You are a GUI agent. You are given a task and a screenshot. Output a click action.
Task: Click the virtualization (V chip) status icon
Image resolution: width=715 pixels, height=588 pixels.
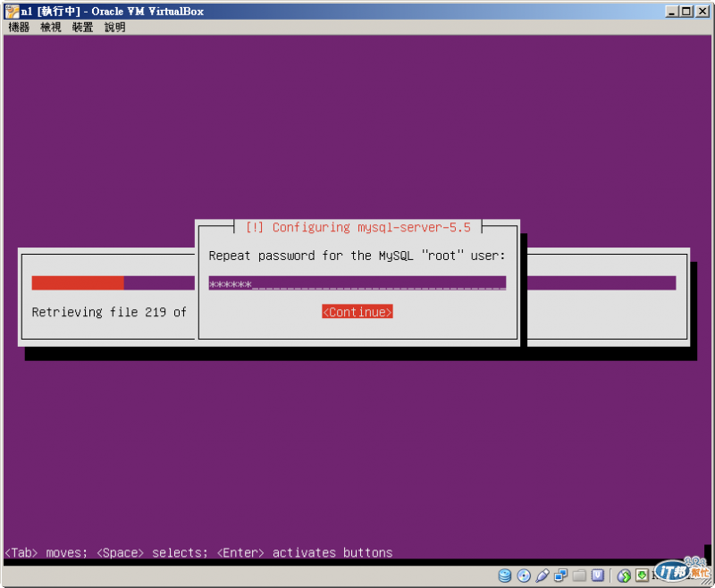(597, 575)
